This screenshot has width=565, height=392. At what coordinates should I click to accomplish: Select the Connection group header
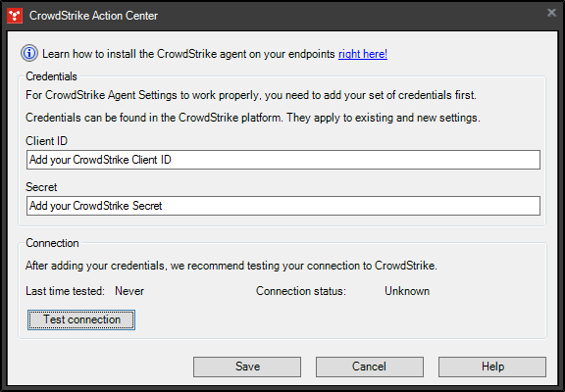pyautogui.click(x=52, y=243)
